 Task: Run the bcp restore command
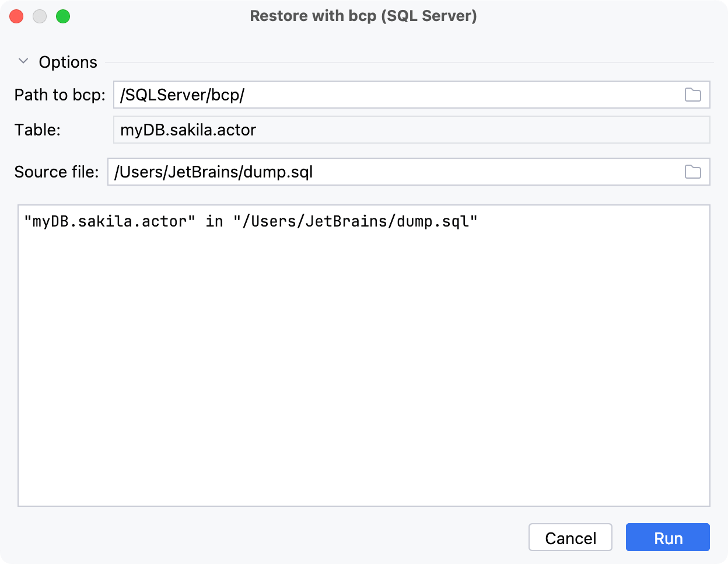click(667, 537)
